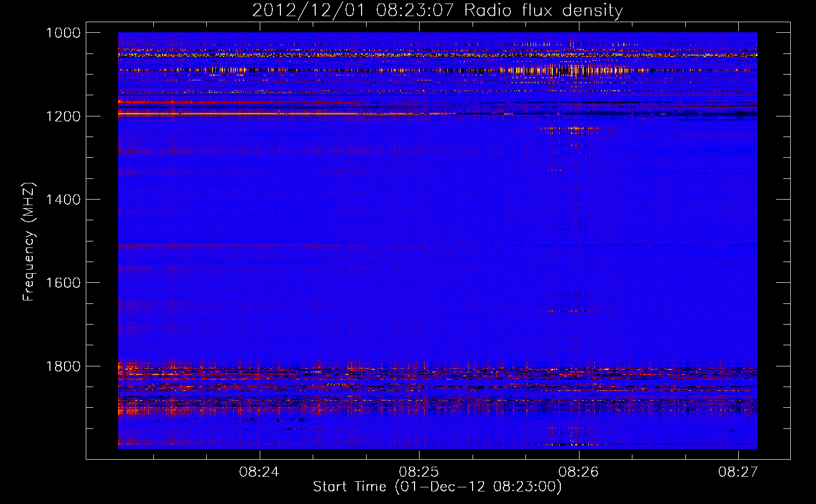The image size is (816, 504).
Task: Click the 08:26 time tick label
Action: [x=578, y=472]
